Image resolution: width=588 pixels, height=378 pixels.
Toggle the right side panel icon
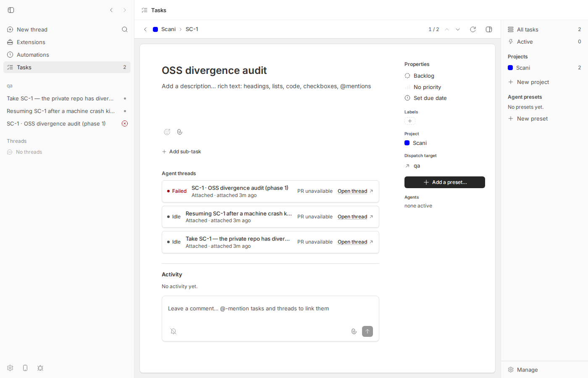click(x=489, y=29)
